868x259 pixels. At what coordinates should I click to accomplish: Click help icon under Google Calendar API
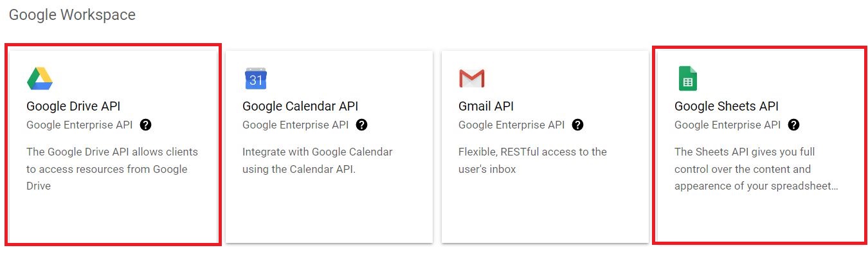coord(362,125)
